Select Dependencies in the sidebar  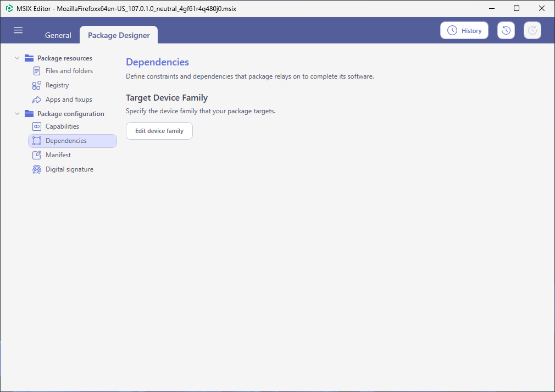(73, 141)
